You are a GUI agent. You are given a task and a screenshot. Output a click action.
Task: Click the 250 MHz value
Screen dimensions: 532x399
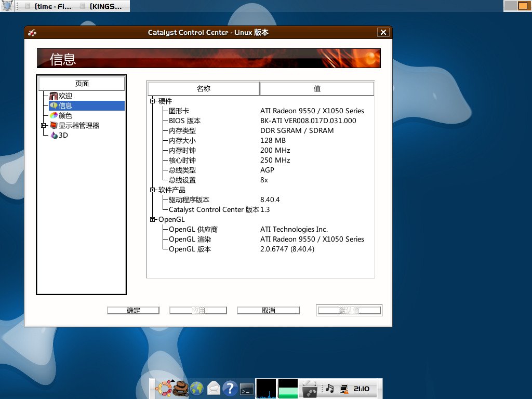coord(275,160)
